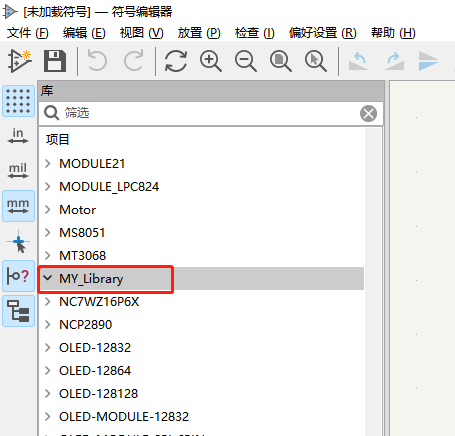Expand the OLED-12864 library node

48,370
